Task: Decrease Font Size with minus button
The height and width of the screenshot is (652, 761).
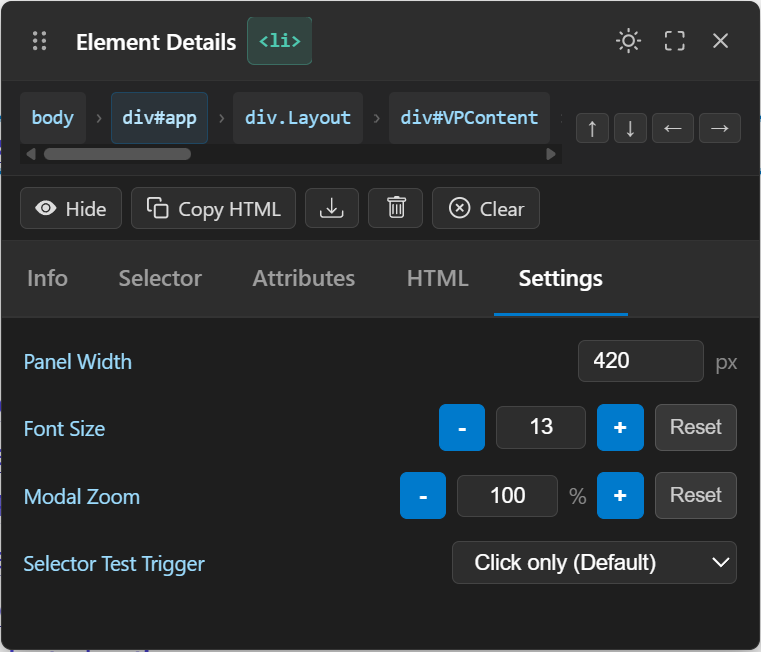Action: 462,428
